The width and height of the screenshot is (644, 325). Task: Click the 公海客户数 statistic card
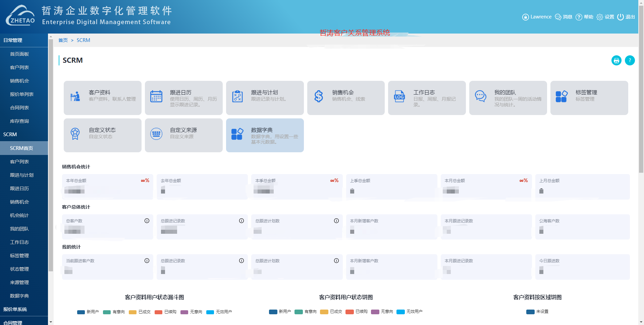[x=583, y=227]
